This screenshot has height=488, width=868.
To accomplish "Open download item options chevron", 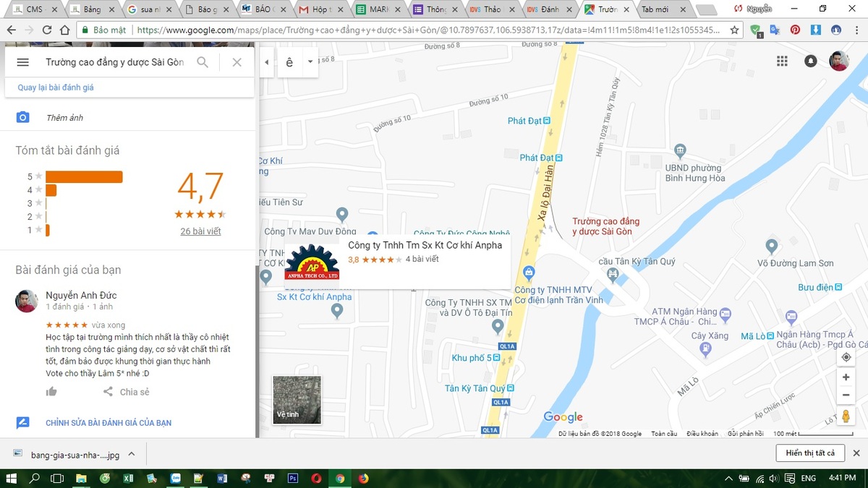I will click(132, 454).
